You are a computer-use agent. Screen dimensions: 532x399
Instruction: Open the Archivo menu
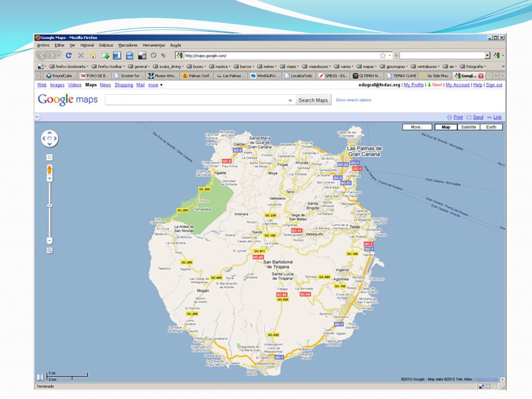43,45
